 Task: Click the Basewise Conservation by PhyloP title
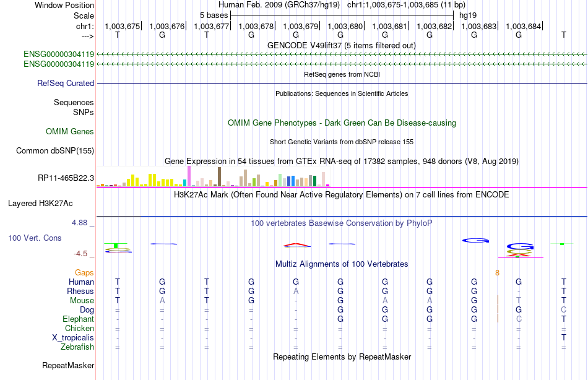(342, 223)
